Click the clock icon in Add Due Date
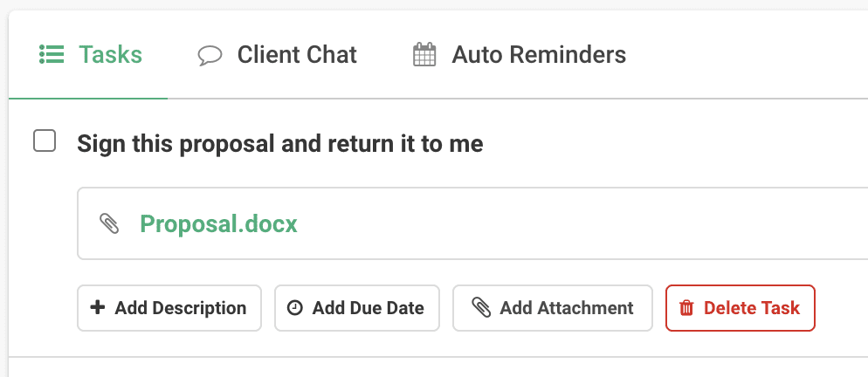The width and height of the screenshot is (868, 377). [x=295, y=308]
